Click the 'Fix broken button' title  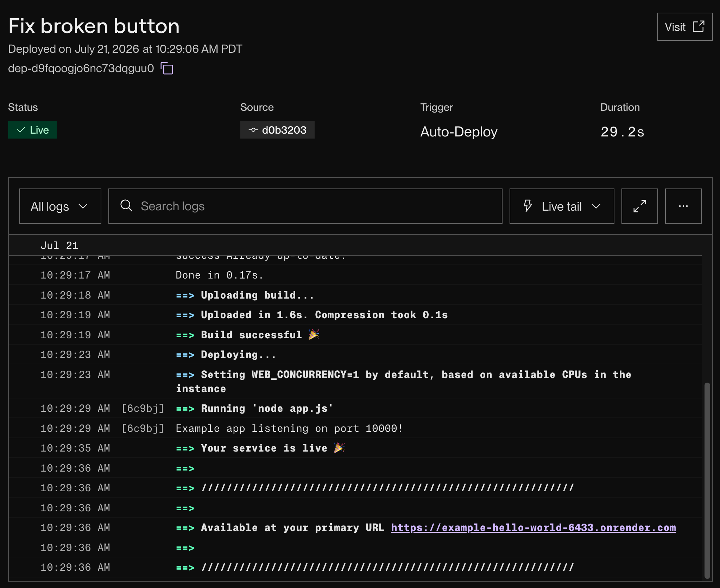point(94,26)
